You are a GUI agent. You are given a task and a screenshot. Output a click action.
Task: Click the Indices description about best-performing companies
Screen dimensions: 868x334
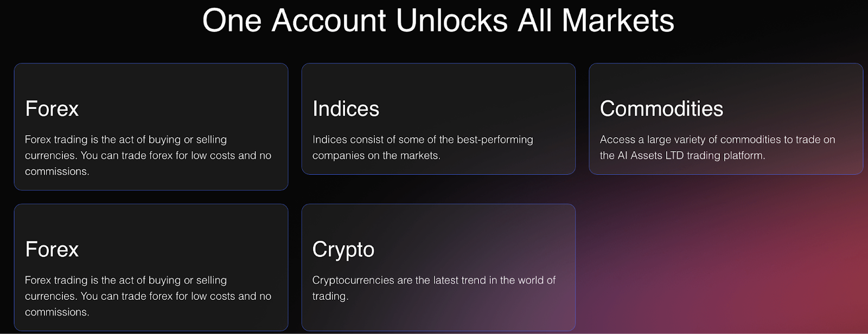tap(422, 147)
